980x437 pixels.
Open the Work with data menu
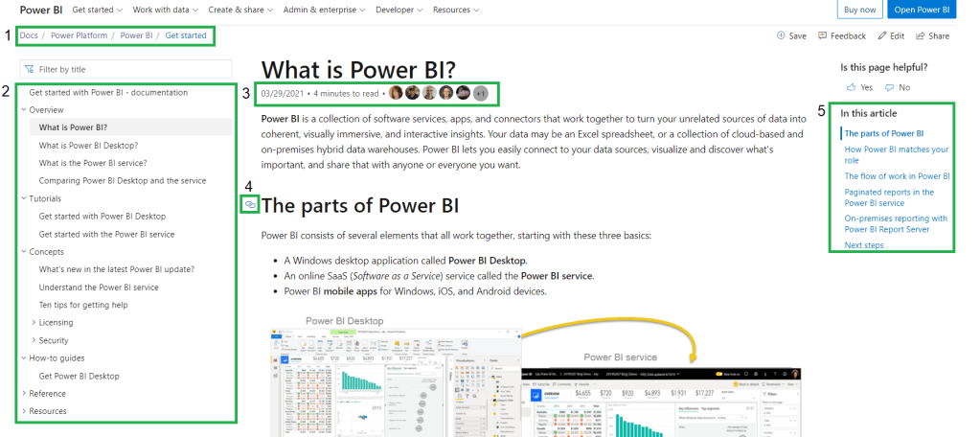[x=165, y=10]
